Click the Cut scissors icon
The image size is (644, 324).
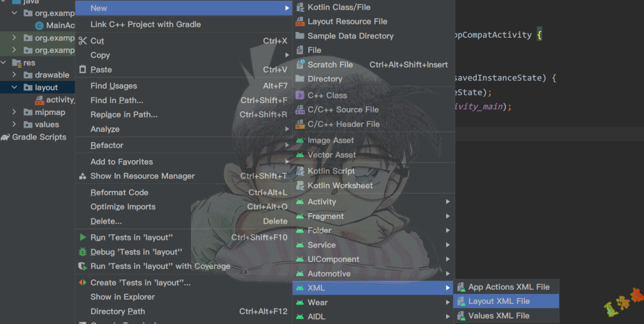83,41
